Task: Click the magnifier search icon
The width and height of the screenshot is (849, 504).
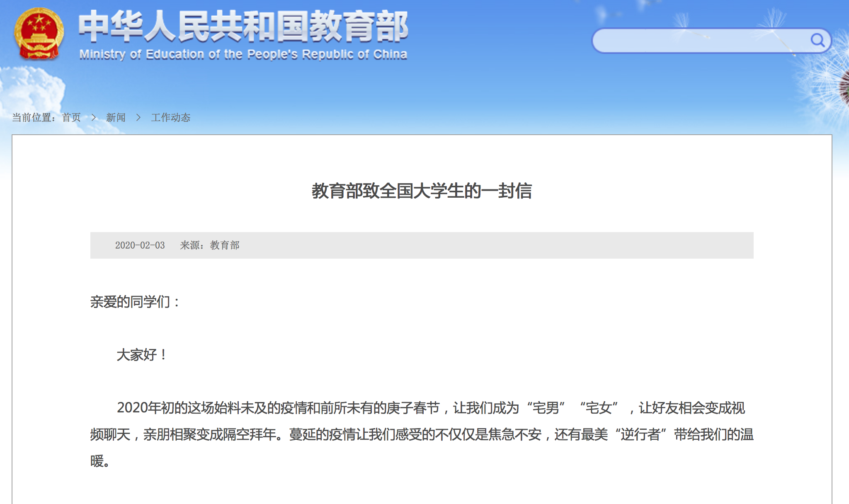Action: click(x=817, y=40)
